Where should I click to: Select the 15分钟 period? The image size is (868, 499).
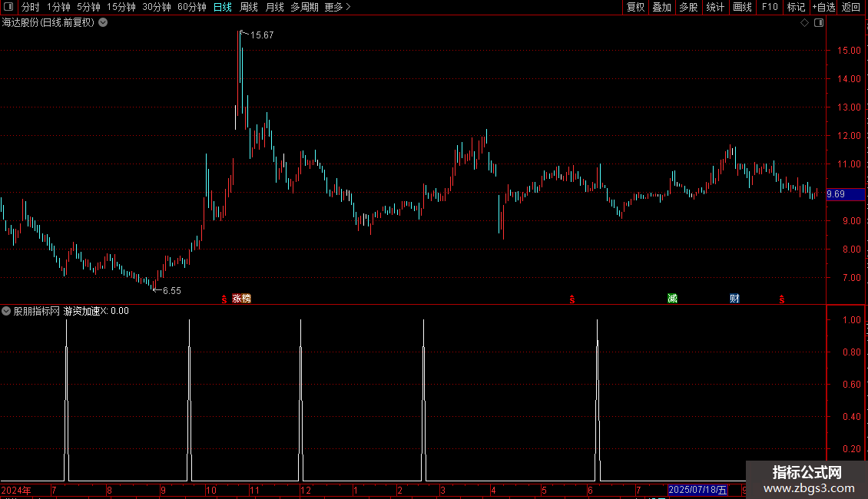coord(121,7)
